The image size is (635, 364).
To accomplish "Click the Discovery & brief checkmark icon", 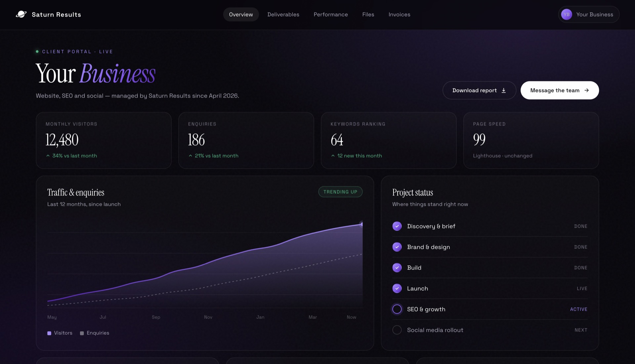I will point(397,226).
